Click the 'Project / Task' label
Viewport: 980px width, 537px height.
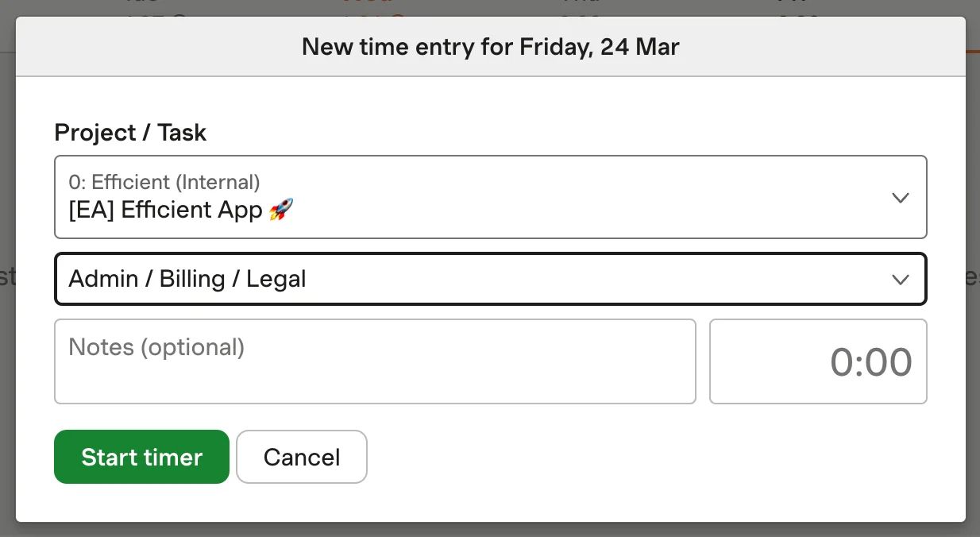(130, 133)
